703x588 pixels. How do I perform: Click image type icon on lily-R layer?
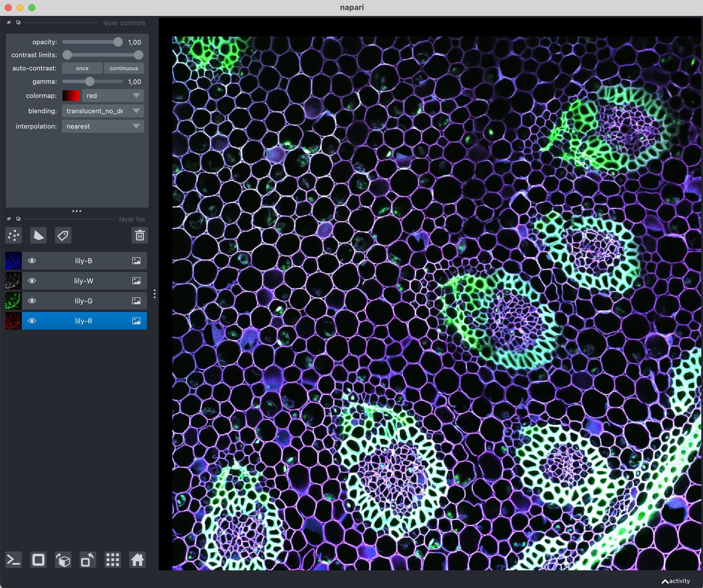[136, 321]
